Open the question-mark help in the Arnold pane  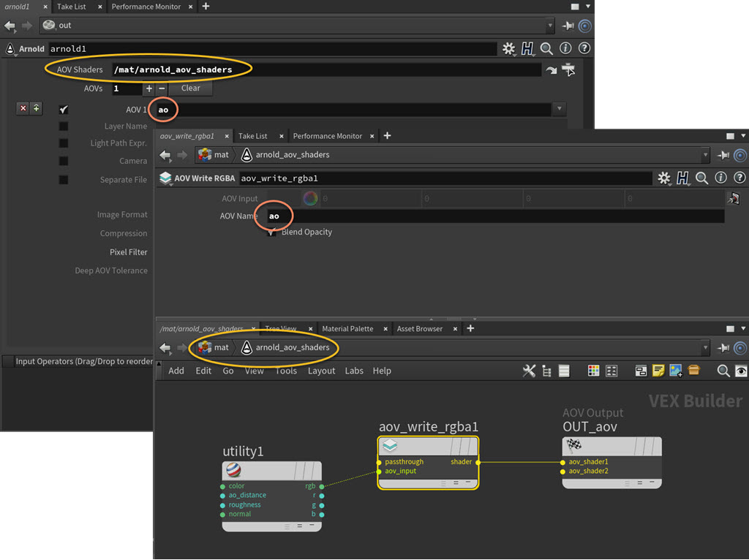(584, 48)
